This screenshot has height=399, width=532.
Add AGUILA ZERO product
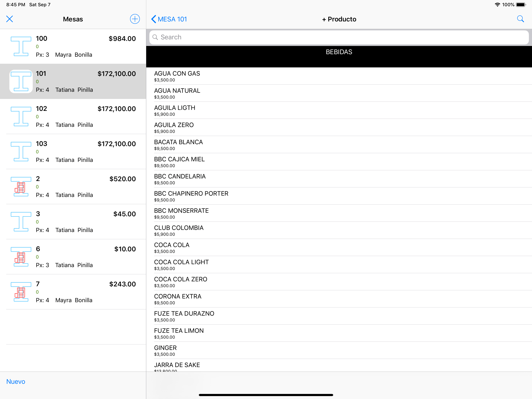coord(339,128)
